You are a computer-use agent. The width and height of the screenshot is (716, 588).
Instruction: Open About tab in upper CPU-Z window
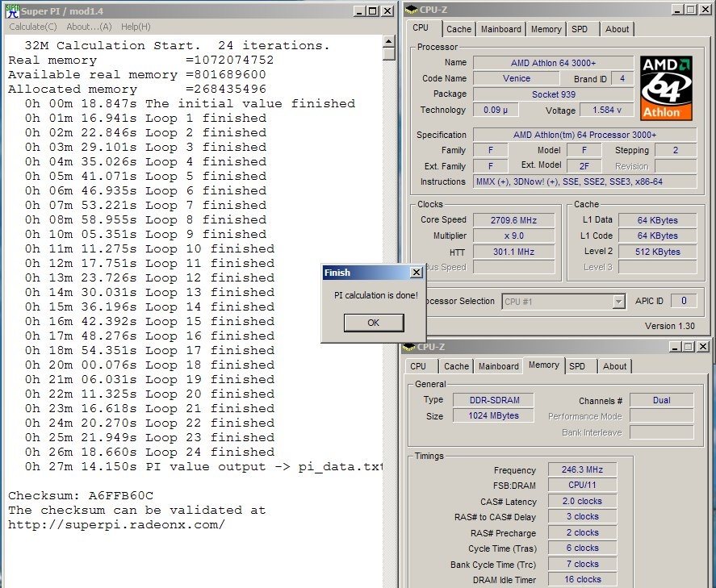tap(617, 29)
